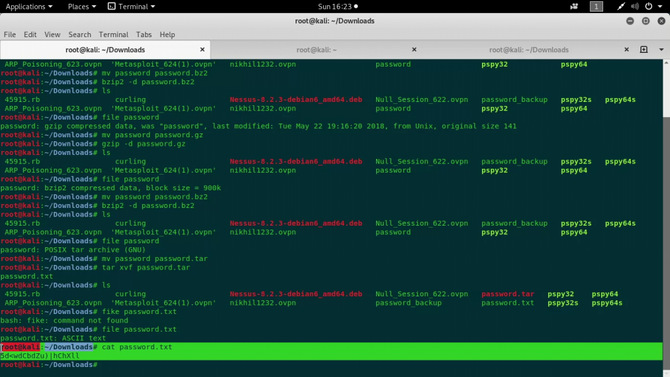670x377 pixels.
Task: Open the tab list dropdown arrow
Action: pyautogui.click(x=661, y=50)
